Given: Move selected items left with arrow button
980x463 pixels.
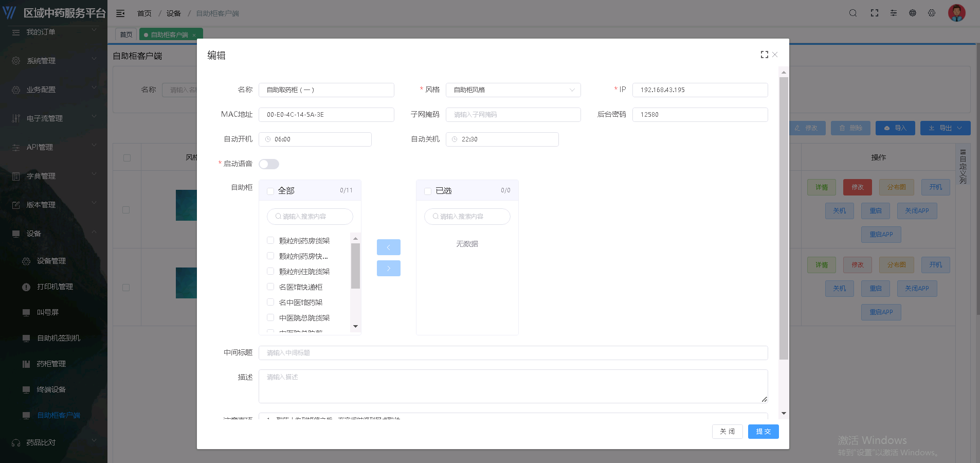Looking at the screenshot, I should (389, 247).
